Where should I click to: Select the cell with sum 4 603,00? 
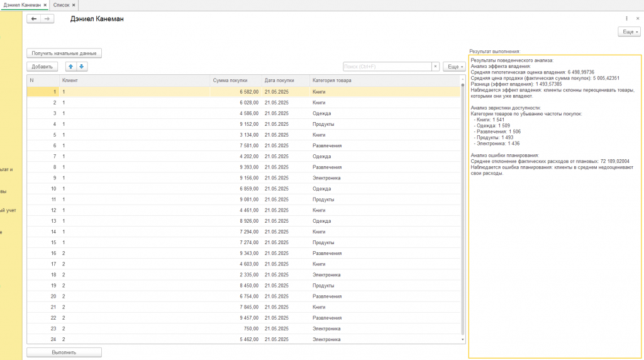point(236,264)
